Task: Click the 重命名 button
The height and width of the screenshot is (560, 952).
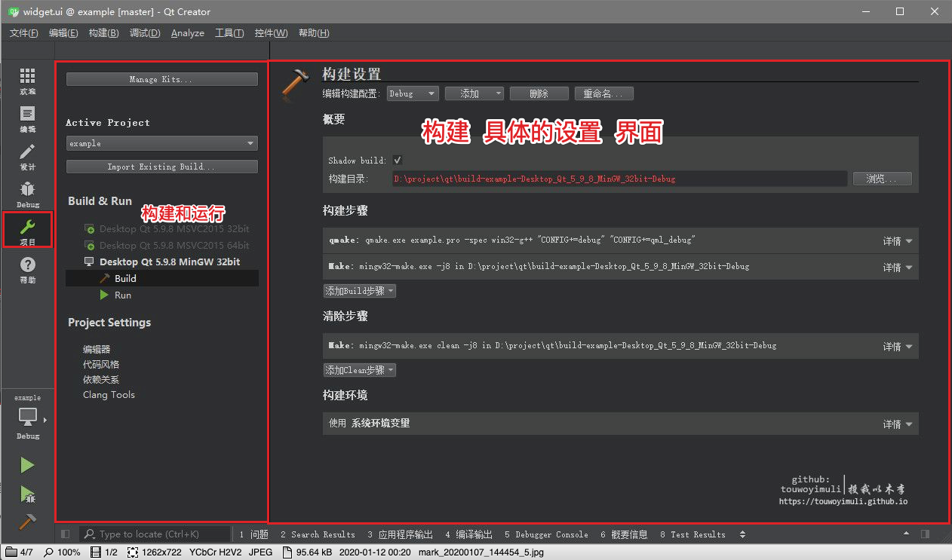Action: pyautogui.click(x=603, y=93)
